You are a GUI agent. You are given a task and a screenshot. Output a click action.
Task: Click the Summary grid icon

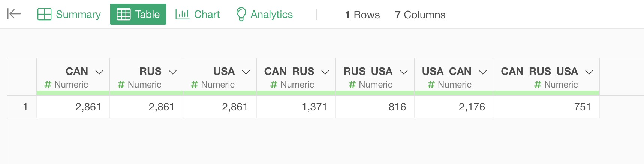click(44, 14)
